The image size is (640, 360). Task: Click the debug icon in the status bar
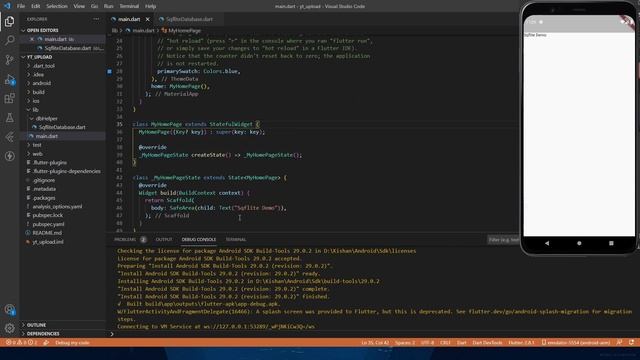(46, 342)
